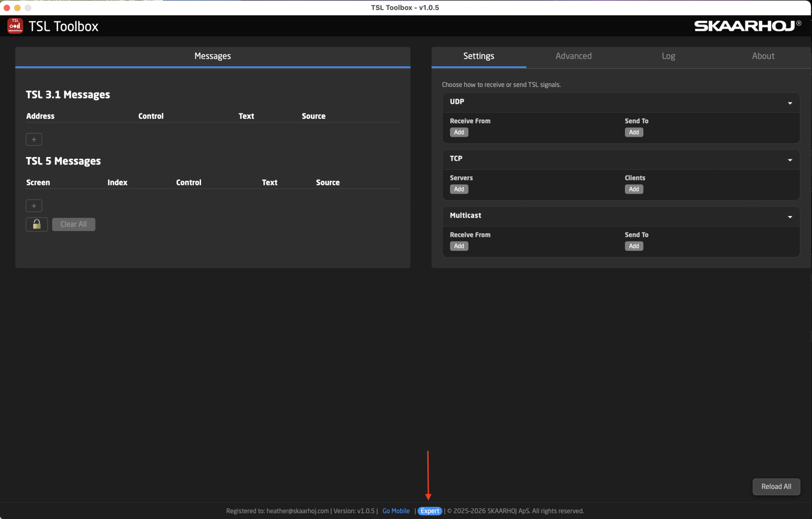Click the TSL 5 Messages heading
Image resolution: width=812 pixels, height=519 pixels.
(x=63, y=161)
